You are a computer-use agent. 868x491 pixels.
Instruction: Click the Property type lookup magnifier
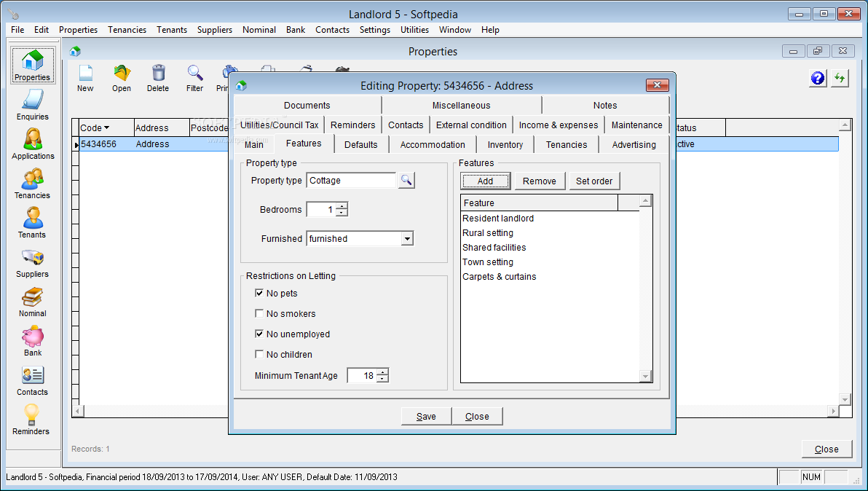coord(406,180)
